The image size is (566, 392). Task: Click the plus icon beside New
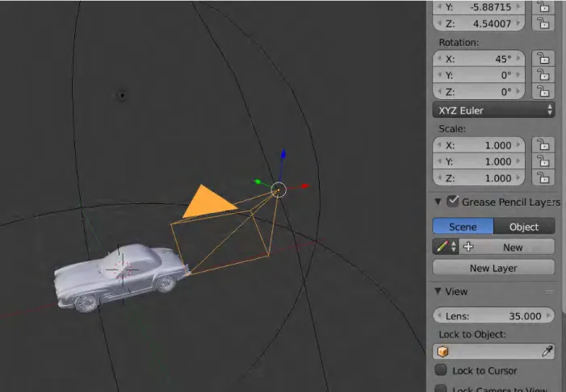pos(468,247)
